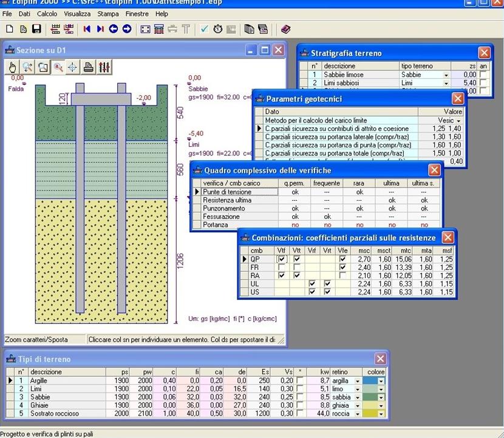
Task: Open the Calcolo menu
Action: click(47, 13)
